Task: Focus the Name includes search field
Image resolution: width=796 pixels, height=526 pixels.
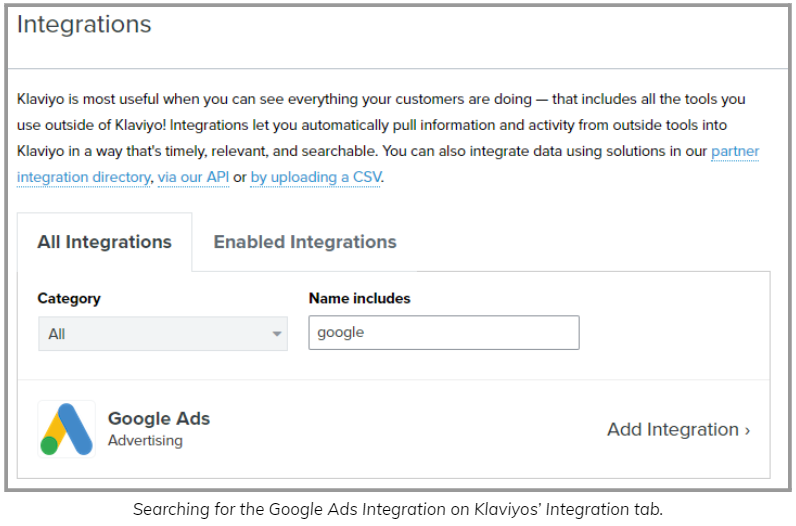Action: pyautogui.click(x=444, y=333)
